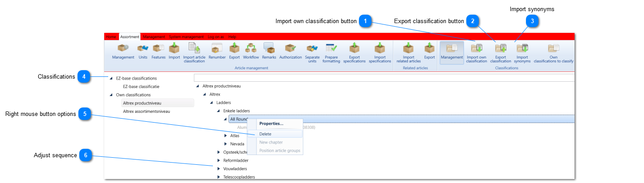This screenshot has width=644, height=183.
Task: Open the Help tab
Action: 232,37
